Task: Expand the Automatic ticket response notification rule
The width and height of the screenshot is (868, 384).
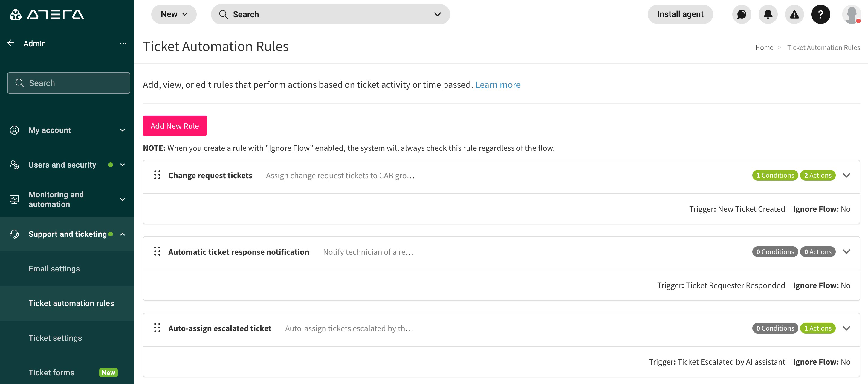Action: [x=846, y=252]
